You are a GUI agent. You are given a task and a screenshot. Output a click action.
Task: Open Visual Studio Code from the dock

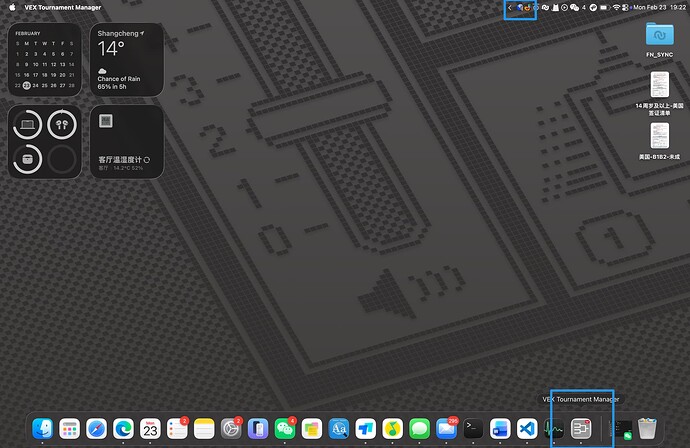pos(527,428)
